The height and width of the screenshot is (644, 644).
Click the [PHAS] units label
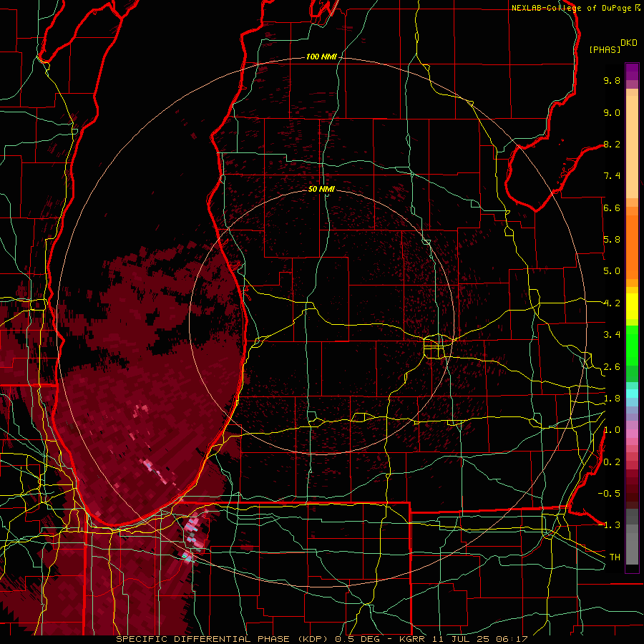click(x=605, y=49)
